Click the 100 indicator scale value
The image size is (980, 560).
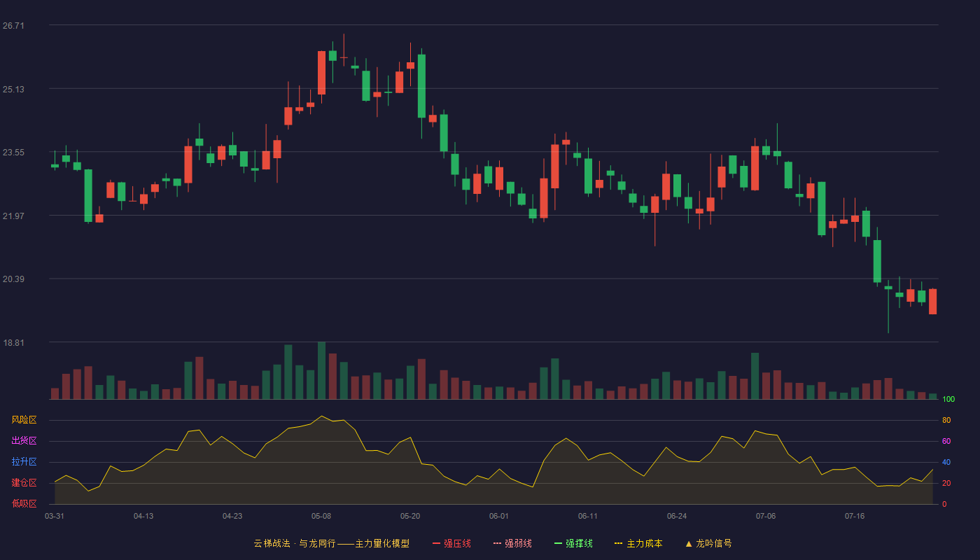pos(948,400)
